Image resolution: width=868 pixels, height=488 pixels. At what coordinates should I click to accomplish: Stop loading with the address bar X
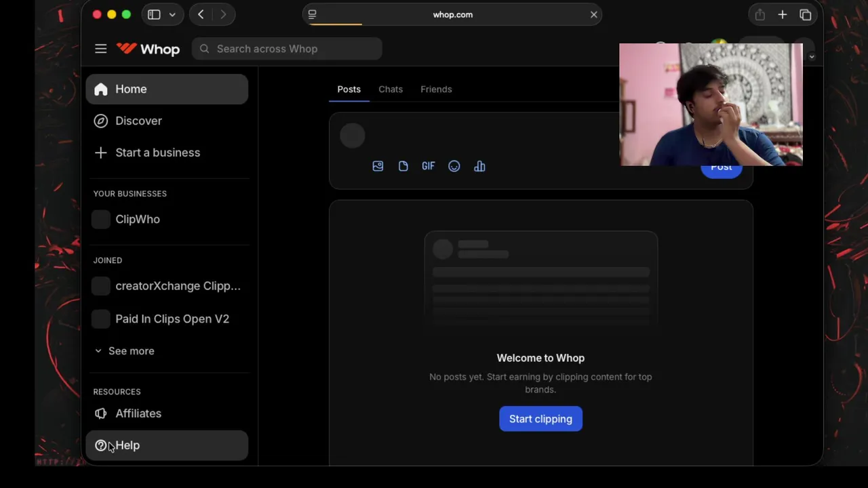(594, 14)
